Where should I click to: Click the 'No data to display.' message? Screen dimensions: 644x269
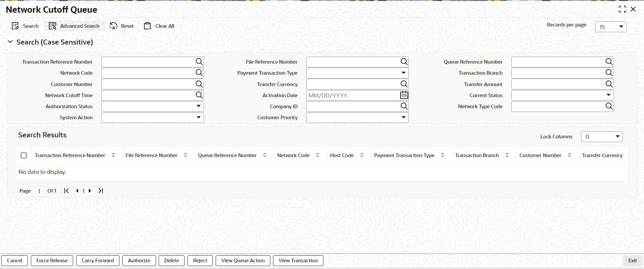pos(42,172)
